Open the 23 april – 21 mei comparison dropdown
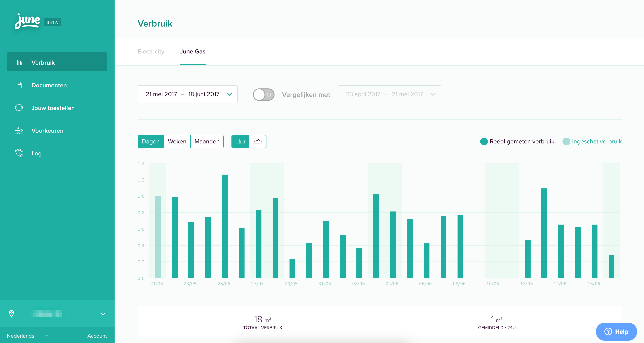 389,94
